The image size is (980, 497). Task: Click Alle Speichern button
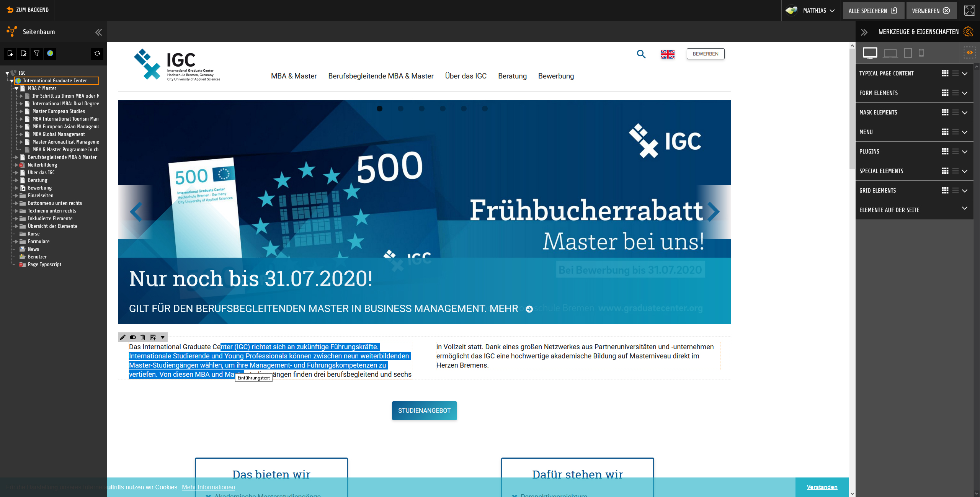click(873, 10)
